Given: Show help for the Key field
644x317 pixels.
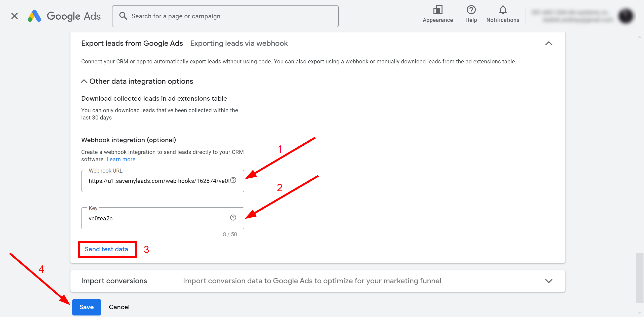Looking at the screenshot, I should [x=233, y=218].
